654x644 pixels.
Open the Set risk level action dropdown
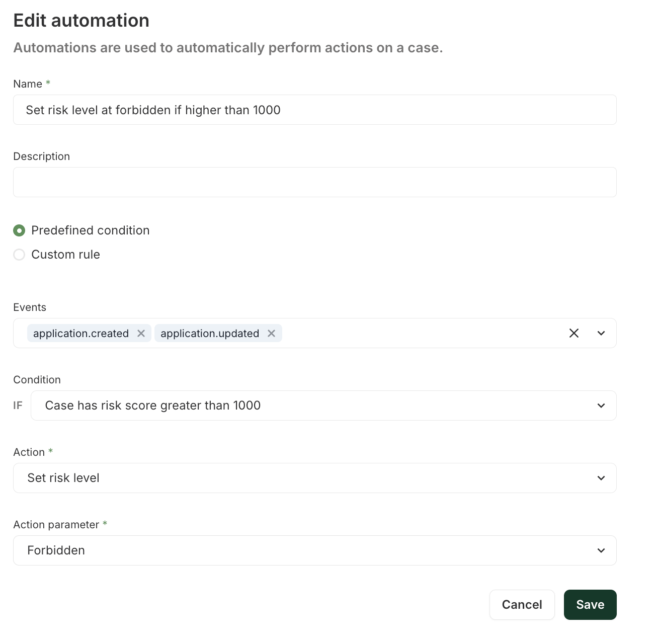pos(302,478)
